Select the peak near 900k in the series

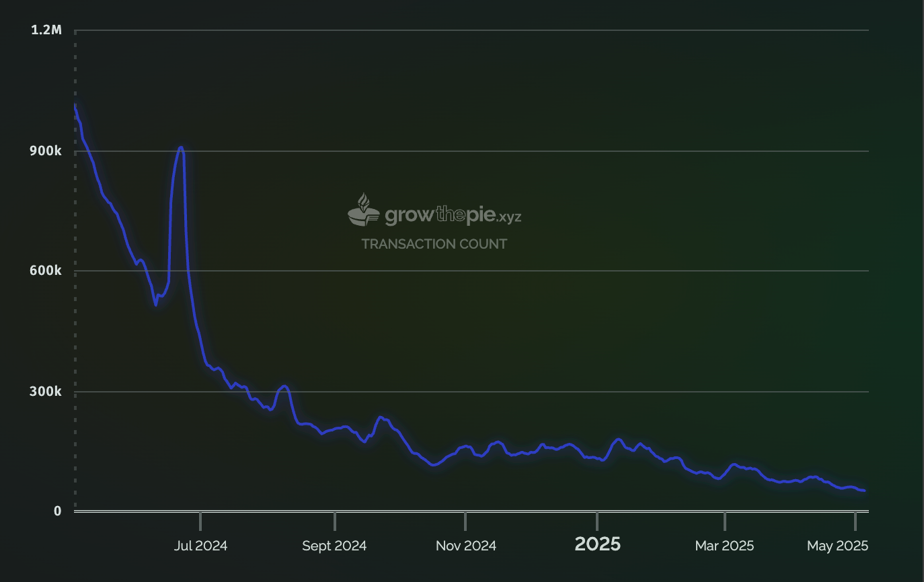pos(180,147)
